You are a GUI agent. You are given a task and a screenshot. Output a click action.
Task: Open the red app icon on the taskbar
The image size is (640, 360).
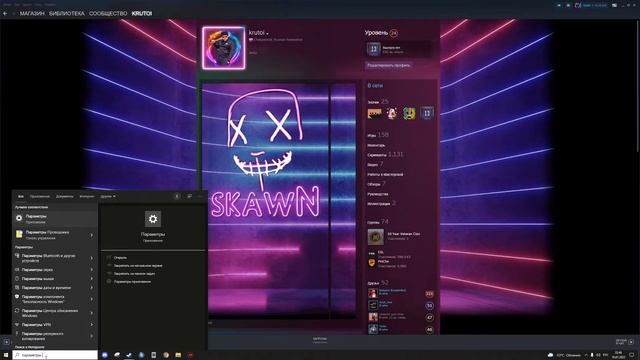point(190,355)
